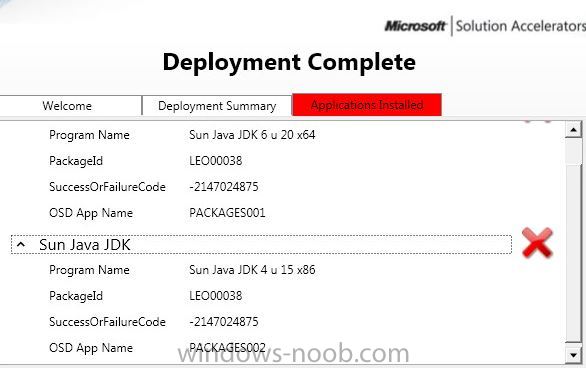Viewport: 586px width, 368px height.
Task: Click the Microsoft logo
Action: click(415, 26)
